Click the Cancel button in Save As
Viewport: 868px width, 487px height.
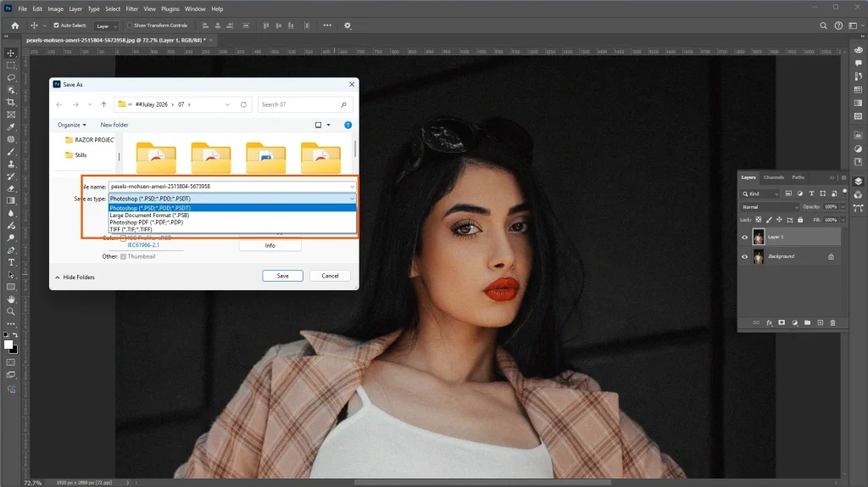(330, 276)
